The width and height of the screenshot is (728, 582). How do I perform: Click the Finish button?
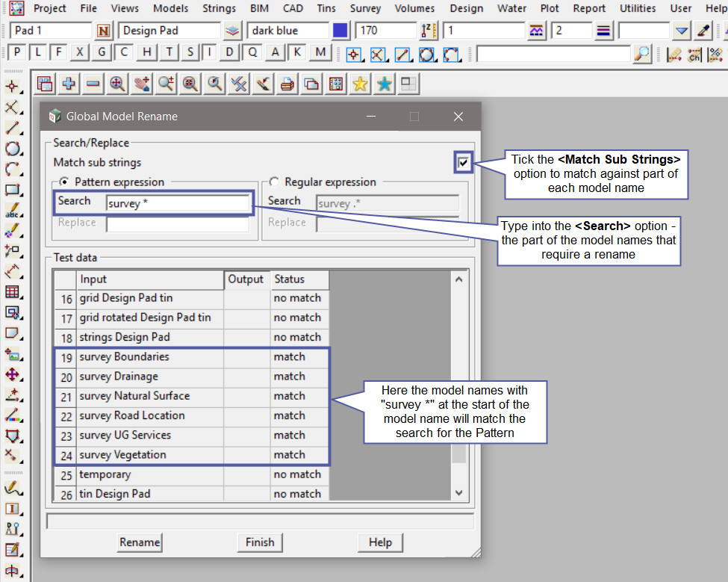260,542
